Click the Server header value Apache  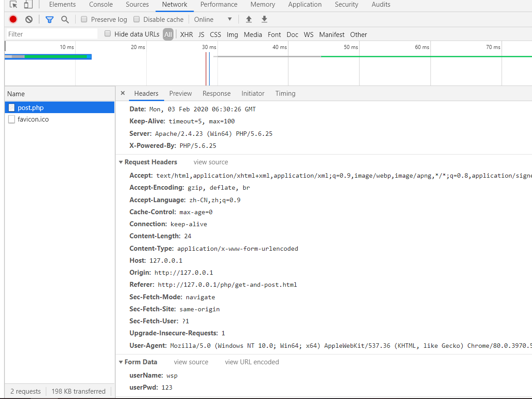[214, 134]
